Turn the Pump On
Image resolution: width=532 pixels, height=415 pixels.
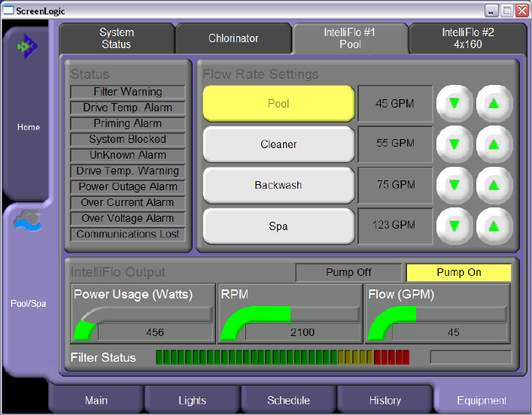459,272
